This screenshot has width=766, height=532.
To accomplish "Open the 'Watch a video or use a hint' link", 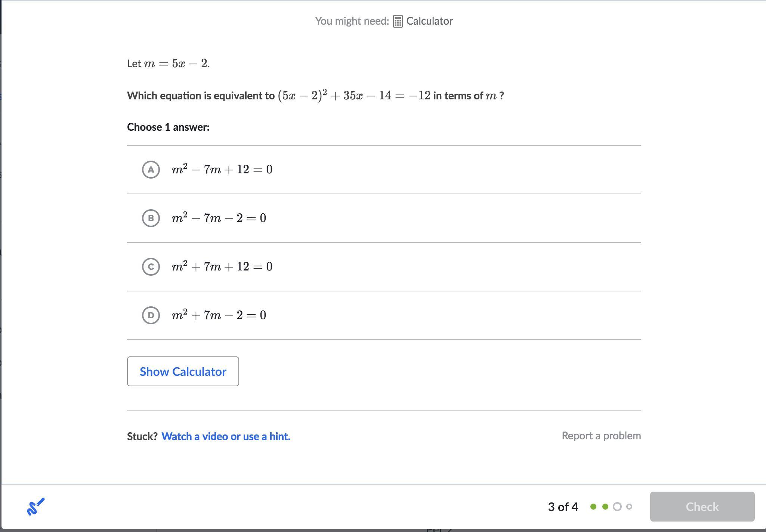I will pos(226,436).
